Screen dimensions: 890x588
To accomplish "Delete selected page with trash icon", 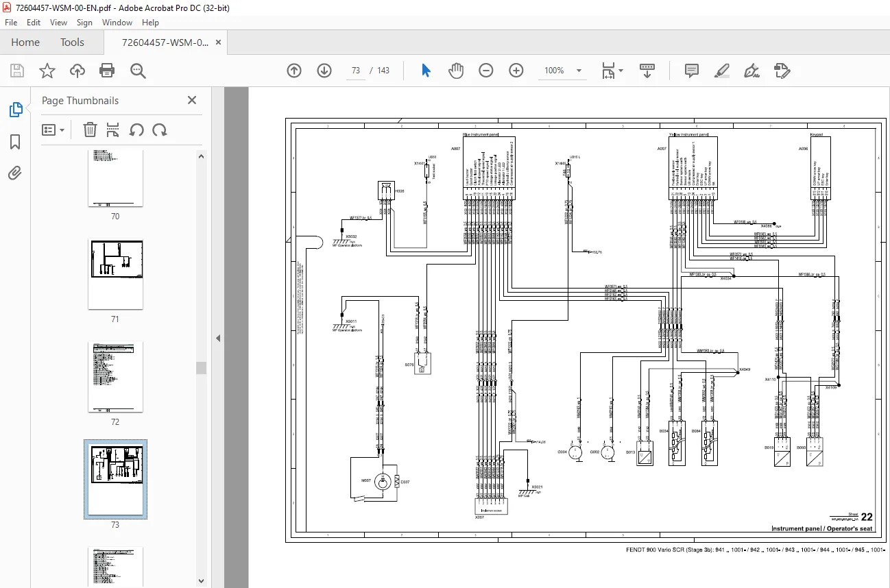I will (x=90, y=130).
